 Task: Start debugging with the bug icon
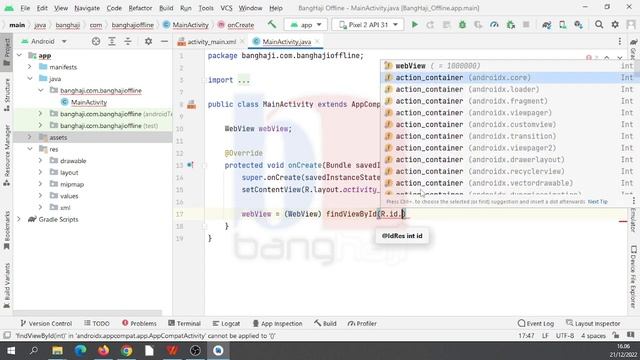(462, 25)
